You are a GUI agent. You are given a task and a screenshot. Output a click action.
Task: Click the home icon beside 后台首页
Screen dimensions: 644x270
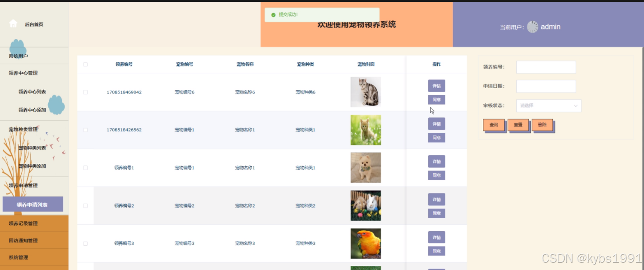pyautogui.click(x=13, y=23)
